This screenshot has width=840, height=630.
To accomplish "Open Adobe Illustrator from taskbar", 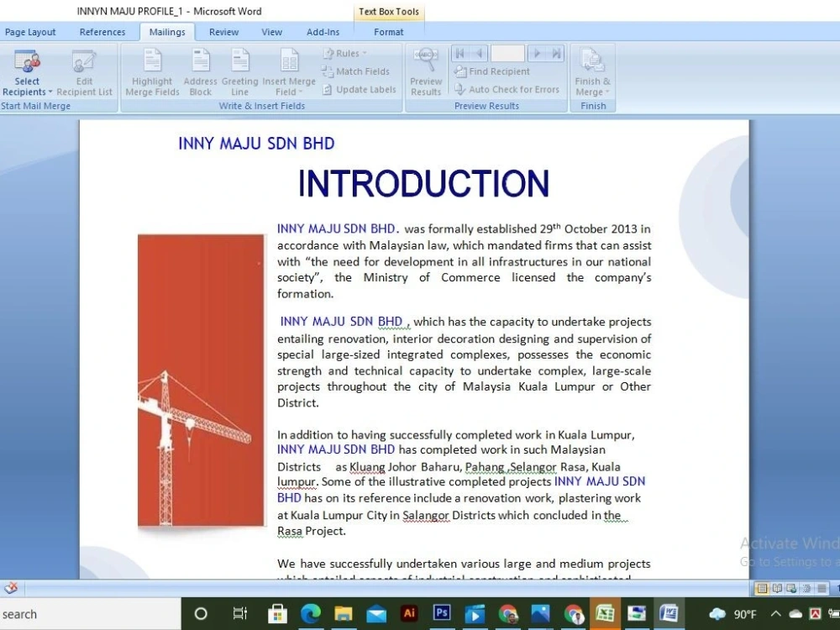I will click(409, 614).
